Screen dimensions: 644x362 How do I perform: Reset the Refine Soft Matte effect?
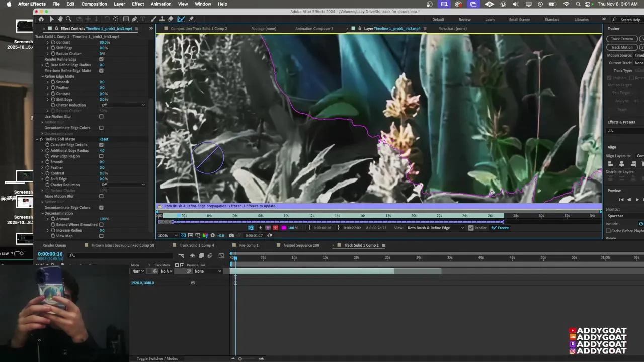coord(104,139)
